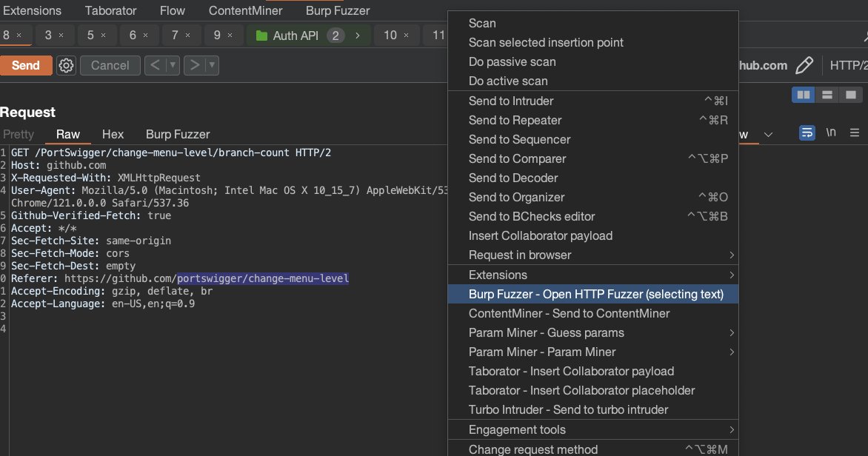Open Repeater settings gear icon

(66, 65)
